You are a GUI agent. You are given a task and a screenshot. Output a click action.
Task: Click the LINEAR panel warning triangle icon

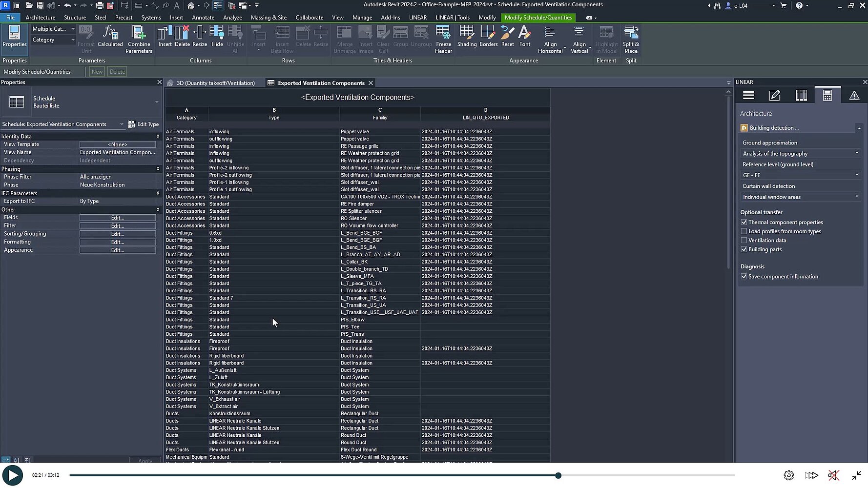[x=854, y=96]
